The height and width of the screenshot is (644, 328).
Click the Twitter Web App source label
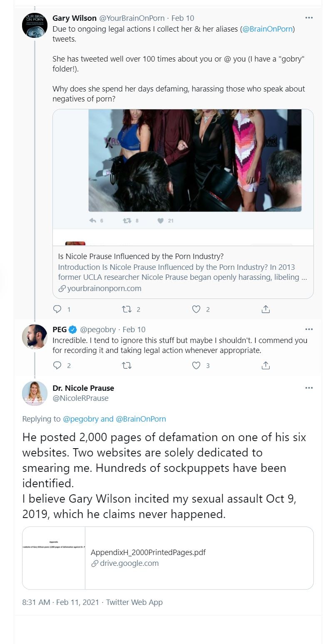[x=134, y=602]
